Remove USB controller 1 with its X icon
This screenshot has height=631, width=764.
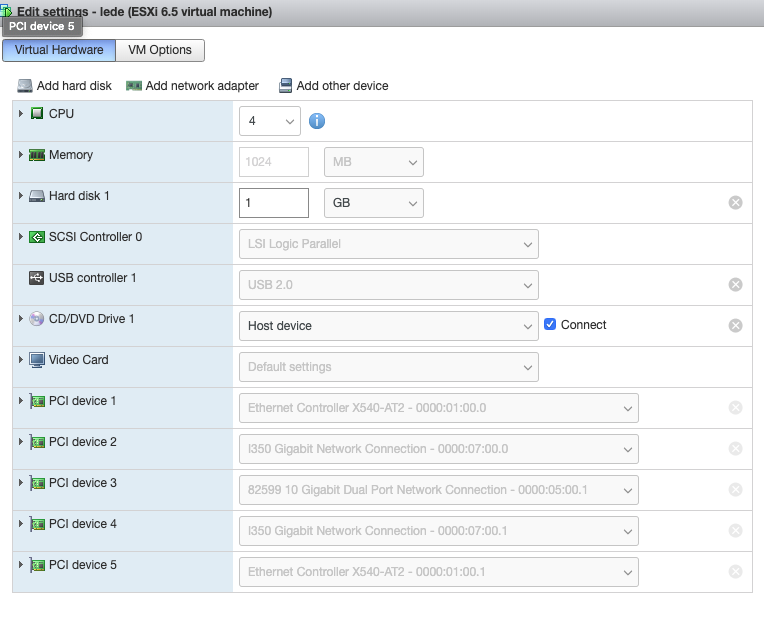735,285
